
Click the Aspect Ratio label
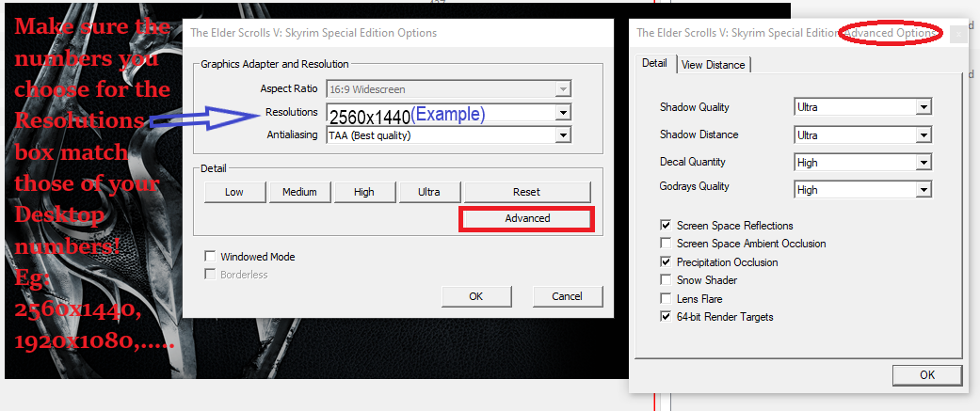click(x=289, y=88)
